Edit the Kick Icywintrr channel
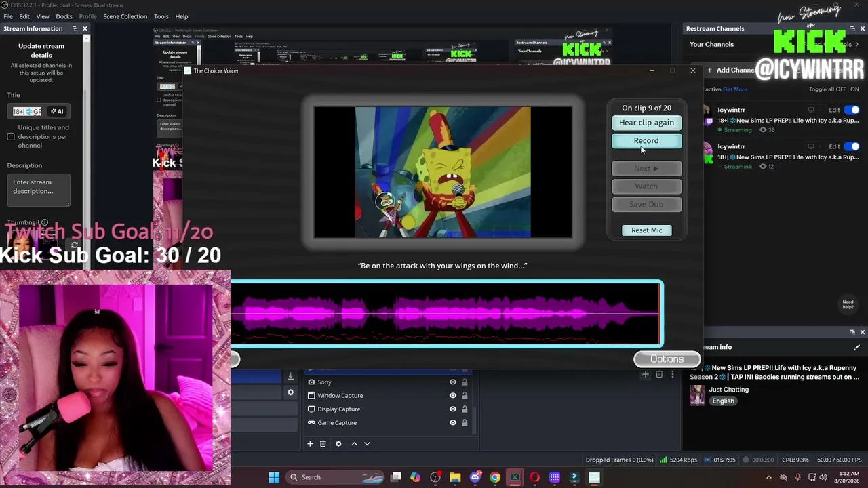 pos(834,146)
